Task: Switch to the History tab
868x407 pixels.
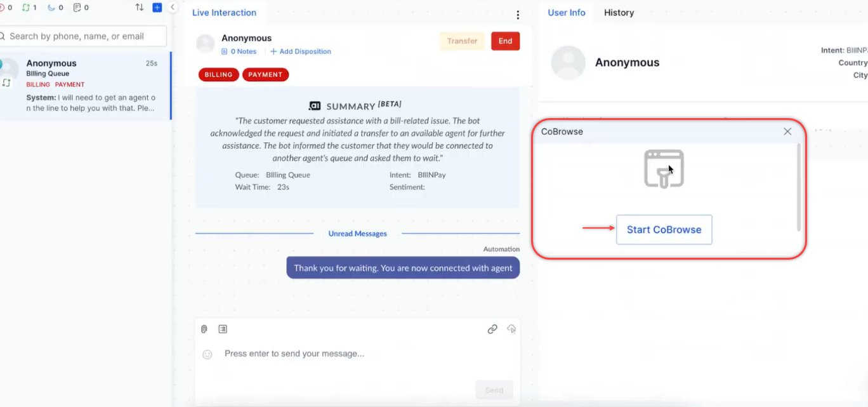Action: pyautogui.click(x=619, y=13)
